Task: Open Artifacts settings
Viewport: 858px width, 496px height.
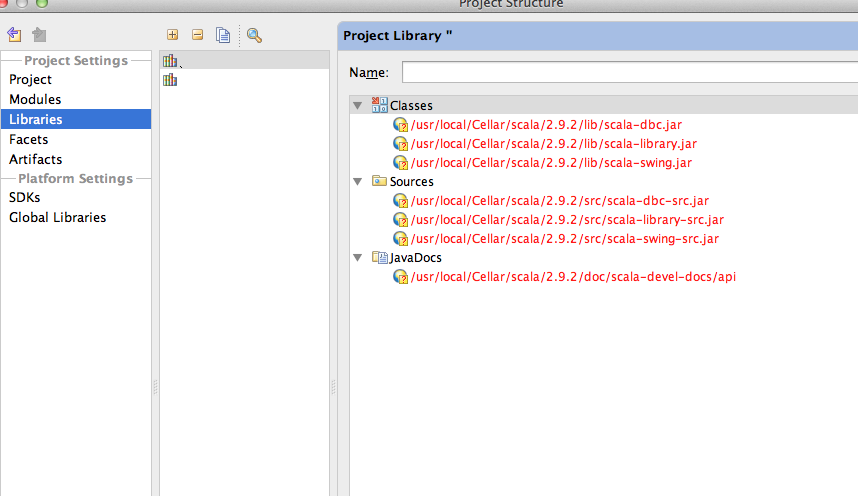Action: pyautogui.click(x=36, y=159)
